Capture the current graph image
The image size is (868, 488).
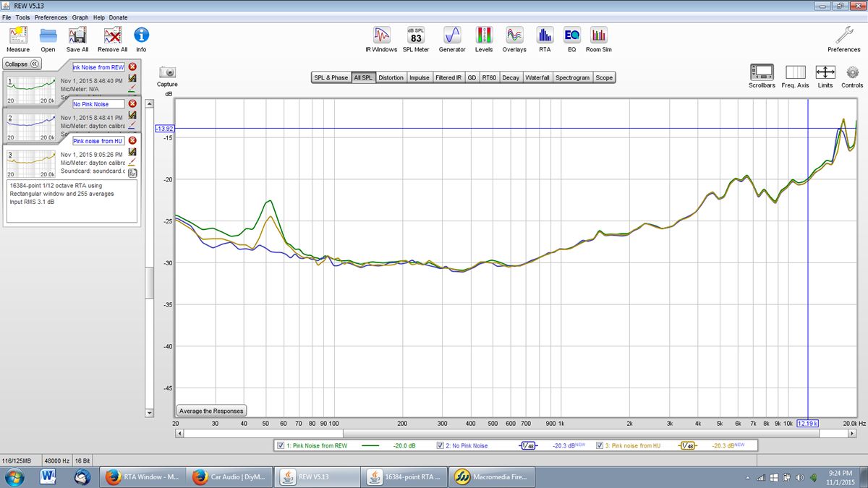(x=167, y=72)
